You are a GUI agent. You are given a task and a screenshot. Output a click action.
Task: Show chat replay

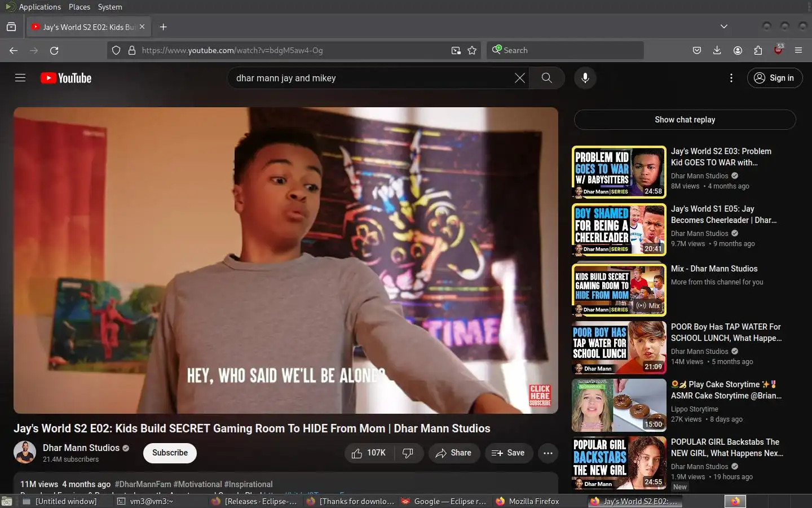click(x=685, y=120)
